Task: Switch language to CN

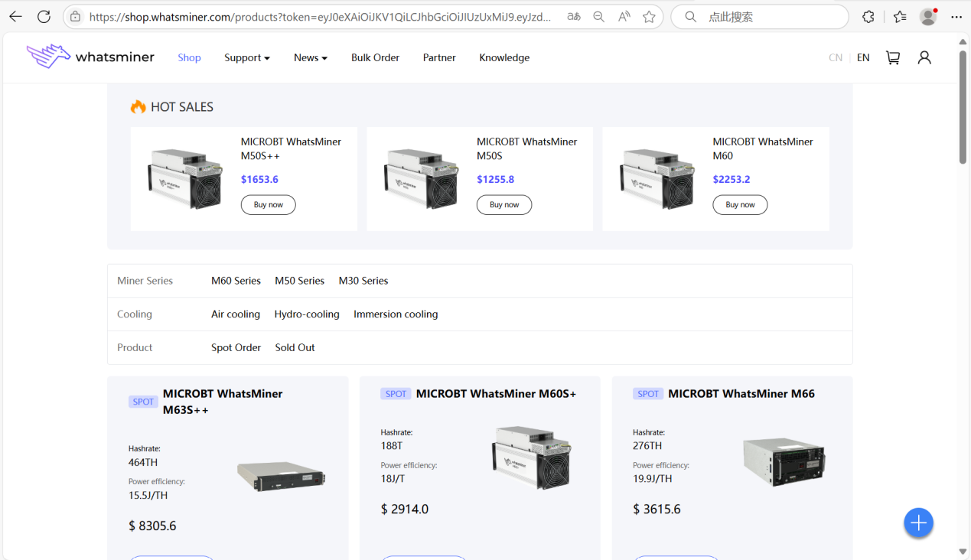Action: (836, 57)
